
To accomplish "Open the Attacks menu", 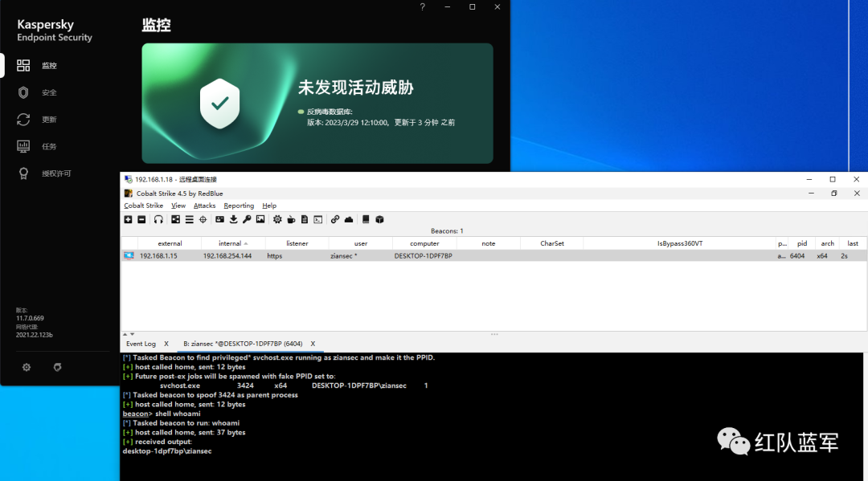I will click(204, 206).
